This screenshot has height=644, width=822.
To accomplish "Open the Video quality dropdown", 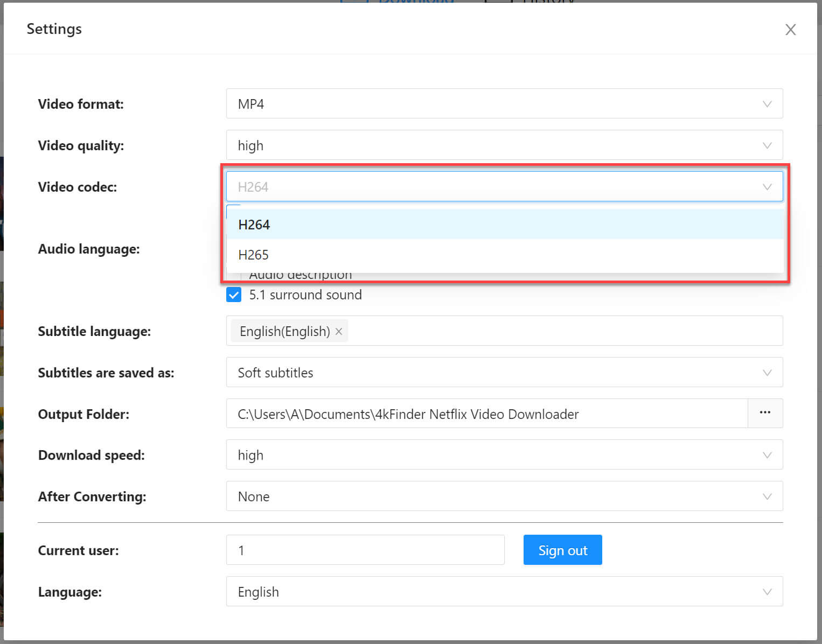I will click(x=504, y=145).
